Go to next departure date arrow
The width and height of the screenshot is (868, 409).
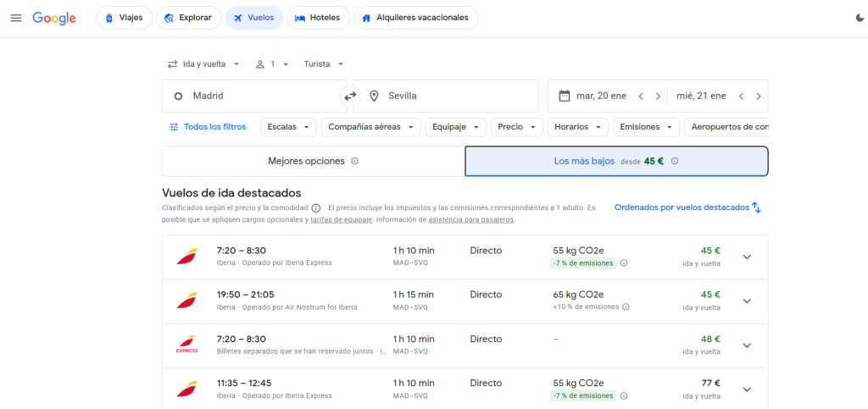pyautogui.click(x=658, y=97)
